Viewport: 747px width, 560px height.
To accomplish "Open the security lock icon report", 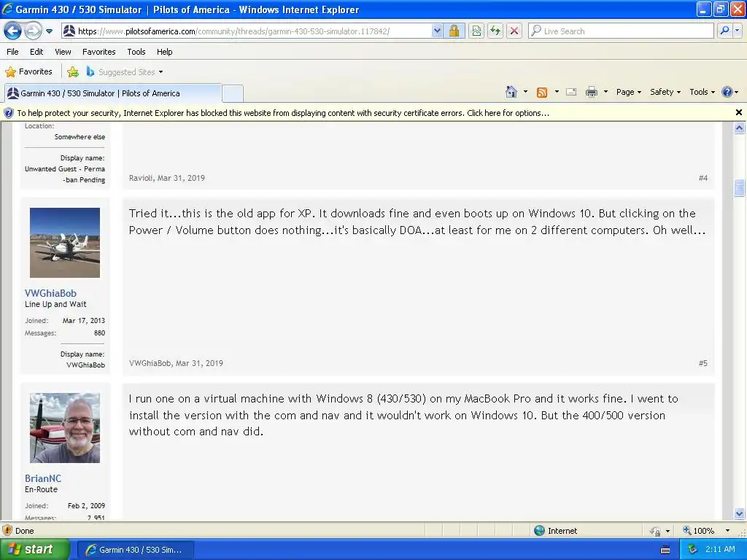I will coord(454,31).
